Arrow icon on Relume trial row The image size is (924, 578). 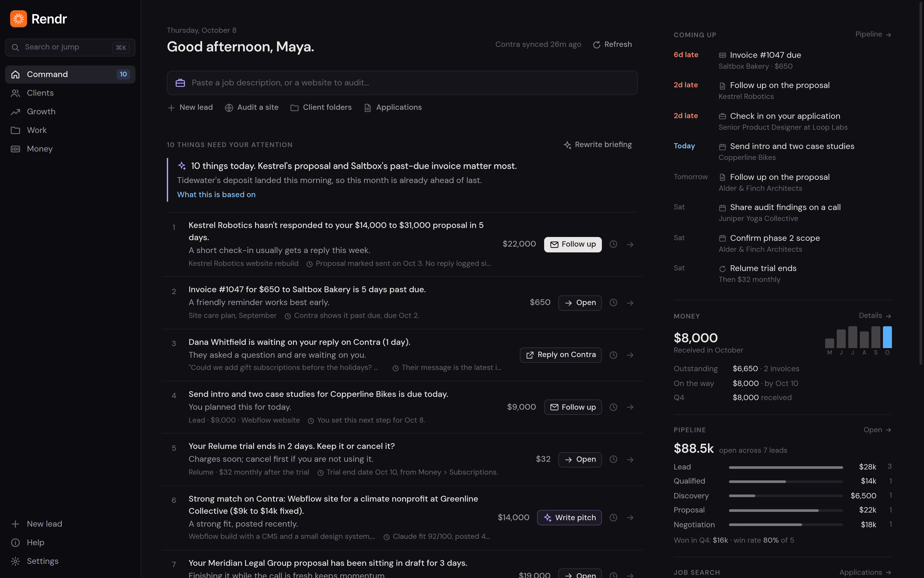click(x=630, y=459)
